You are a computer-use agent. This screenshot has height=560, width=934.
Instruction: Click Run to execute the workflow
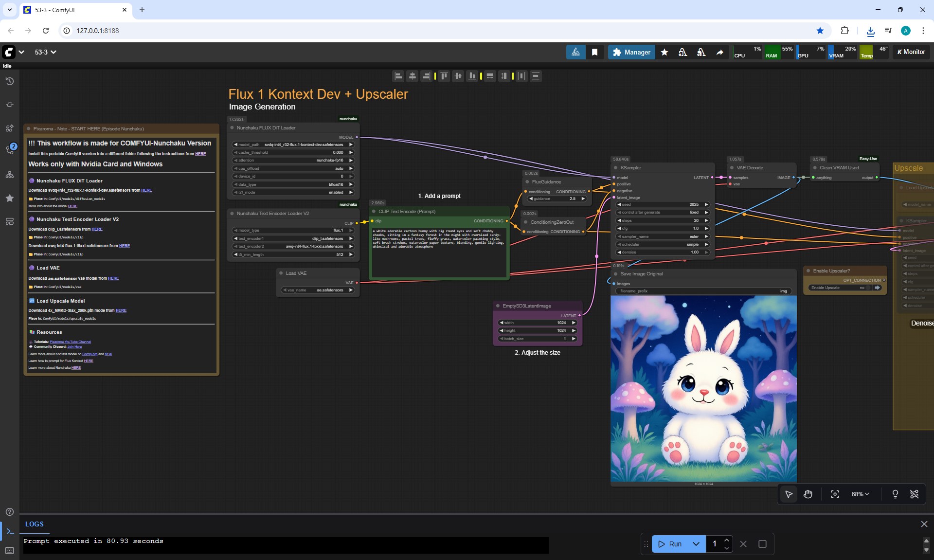point(671,544)
